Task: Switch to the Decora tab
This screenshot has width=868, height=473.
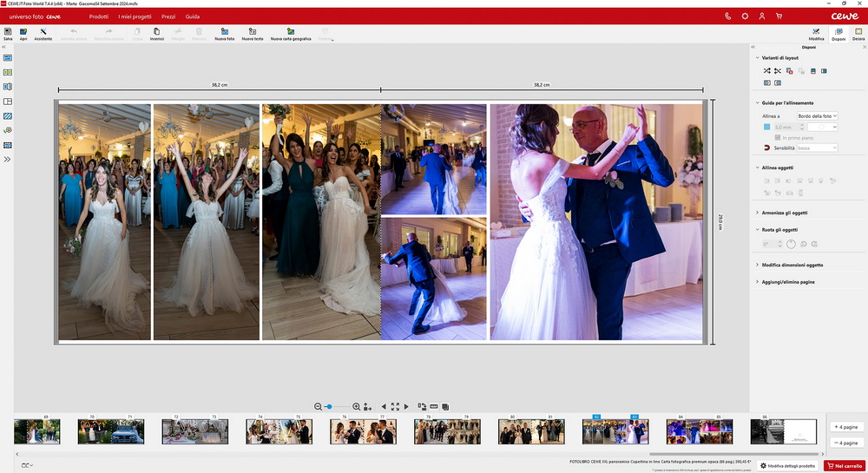Action: click(858, 35)
